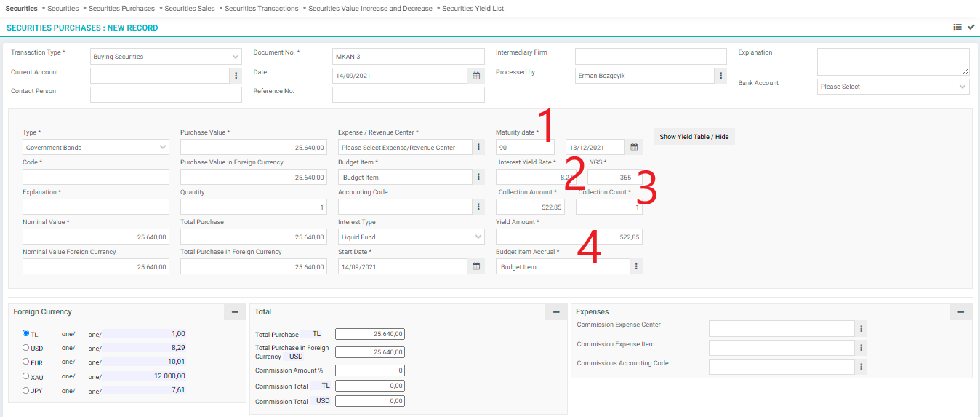Select the USD currency radio button
The image size is (980, 417).
[x=26, y=348]
